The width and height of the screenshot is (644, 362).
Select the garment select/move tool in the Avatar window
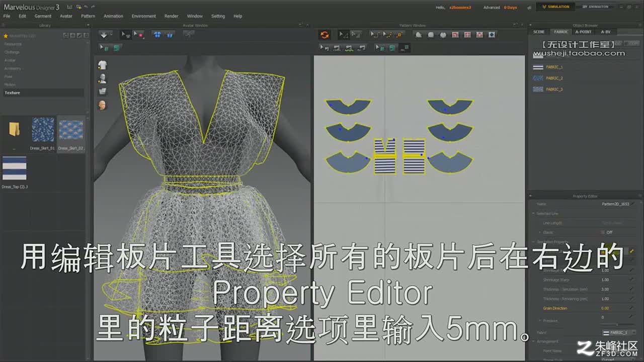pos(126,35)
